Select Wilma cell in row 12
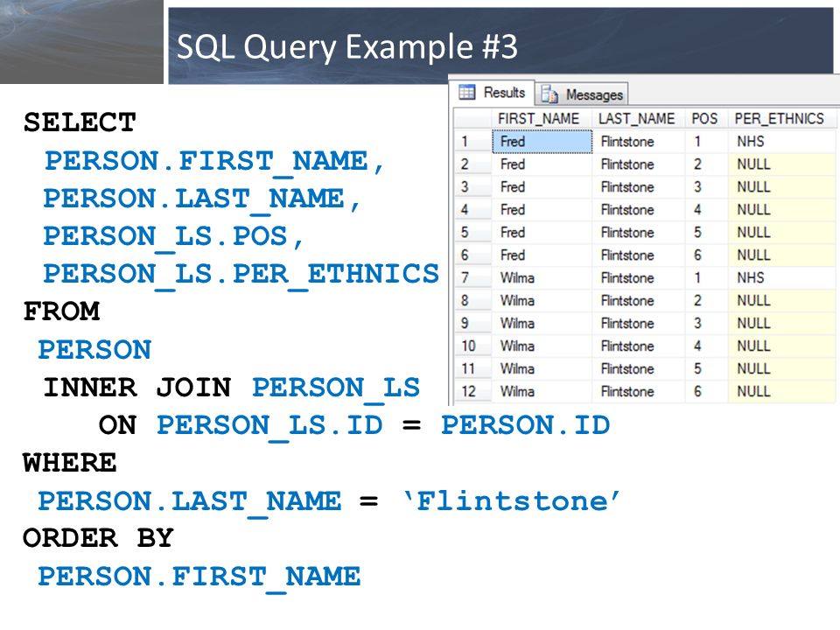The width and height of the screenshot is (840, 630). (x=542, y=391)
